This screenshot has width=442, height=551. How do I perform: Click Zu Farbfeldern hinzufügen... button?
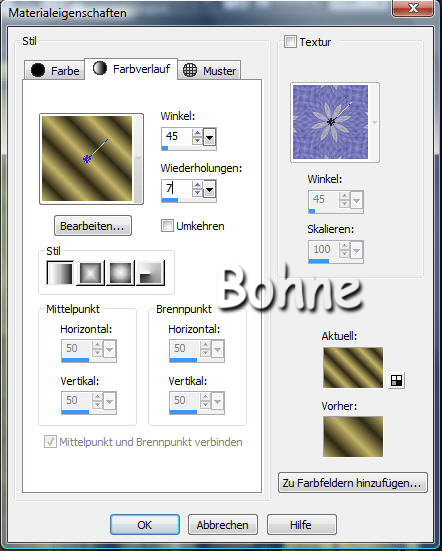pos(352,483)
